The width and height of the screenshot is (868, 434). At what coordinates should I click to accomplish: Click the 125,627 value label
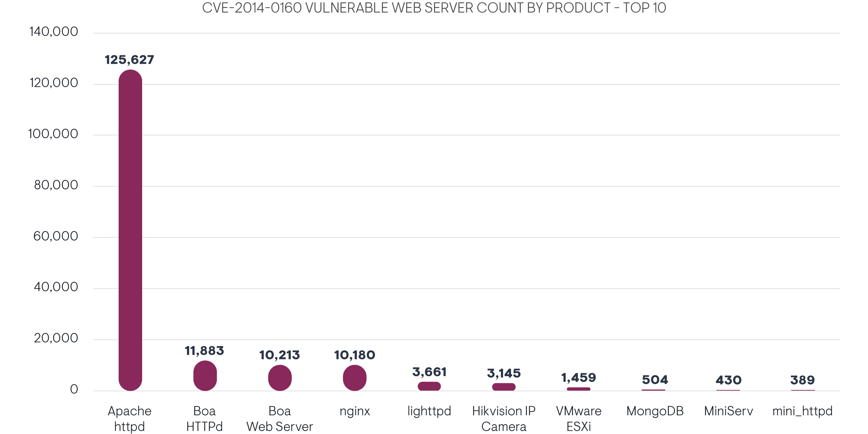point(129,60)
